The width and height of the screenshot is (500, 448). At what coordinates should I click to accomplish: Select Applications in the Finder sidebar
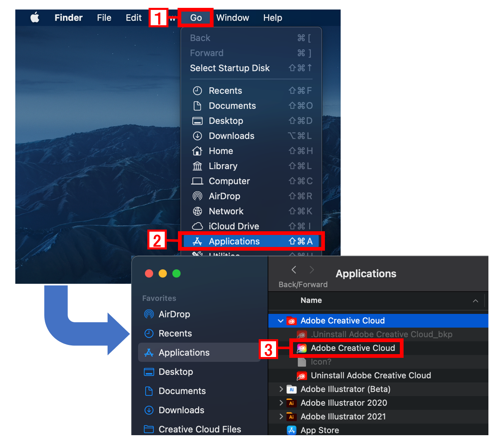click(x=199, y=352)
